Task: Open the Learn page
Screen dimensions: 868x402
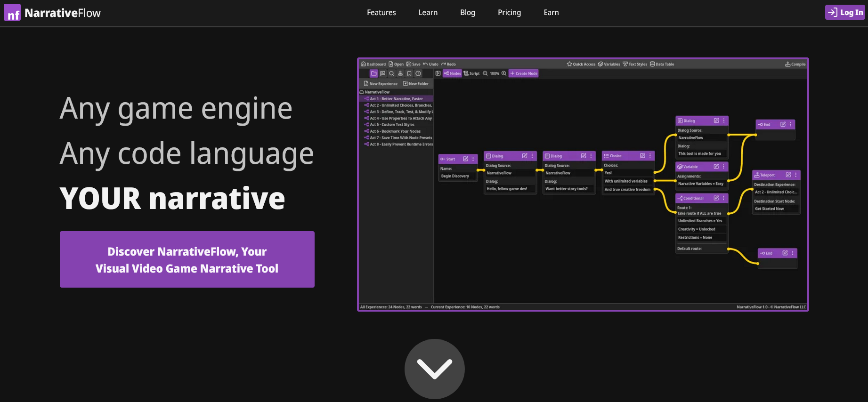Action: tap(428, 13)
